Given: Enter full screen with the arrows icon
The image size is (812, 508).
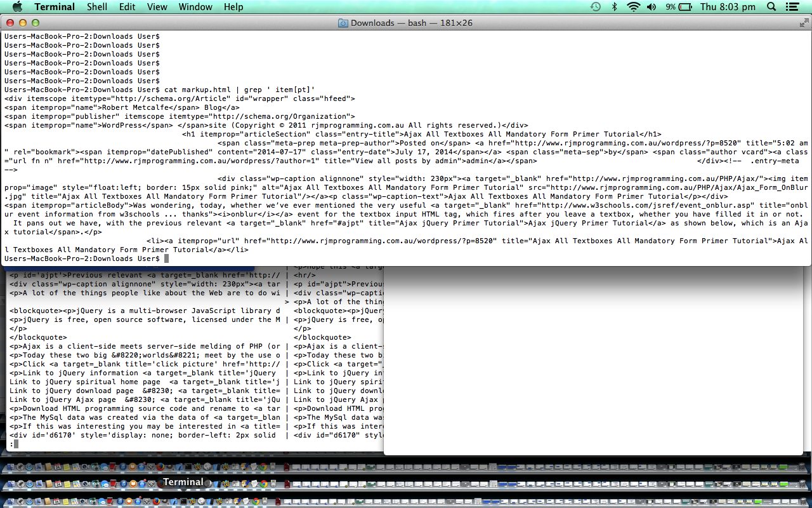Looking at the screenshot, I should click(x=804, y=23).
